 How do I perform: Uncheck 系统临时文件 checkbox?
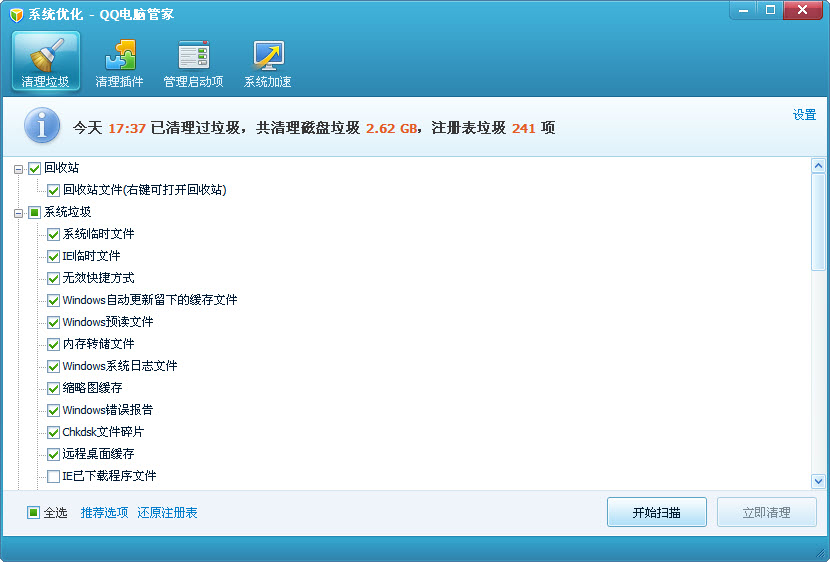coord(53,234)
